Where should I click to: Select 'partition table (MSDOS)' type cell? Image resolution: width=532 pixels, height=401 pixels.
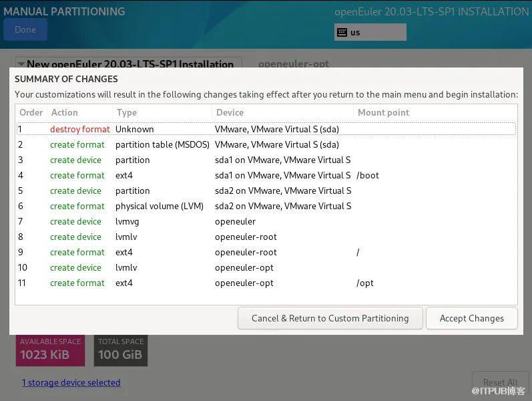(x=162, y=145)
